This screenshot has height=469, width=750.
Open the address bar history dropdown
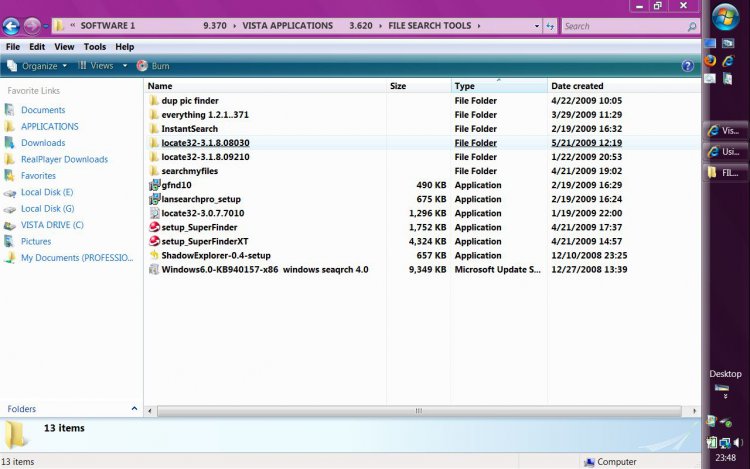click(x=537, y=26)
